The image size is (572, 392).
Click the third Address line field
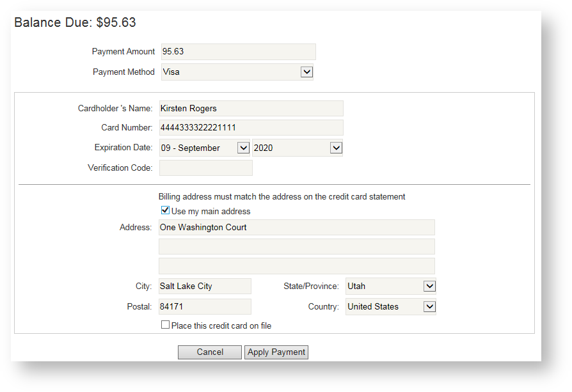tap(296, 265)
